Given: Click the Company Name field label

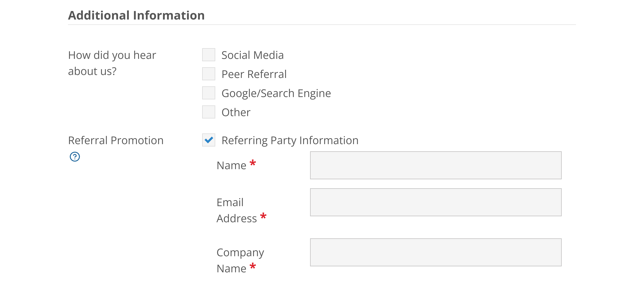Looking at the screenshot, I should pos(240,260).
